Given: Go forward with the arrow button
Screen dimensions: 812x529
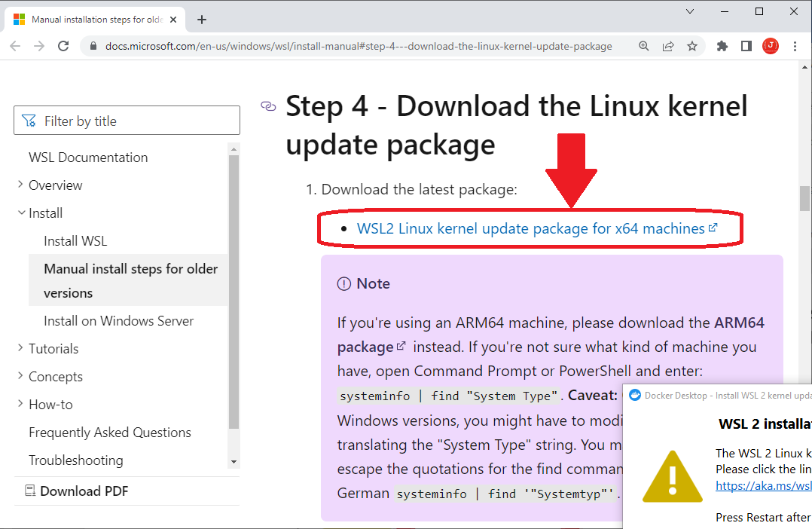Looking at the screenshot, I should (39, 46).
